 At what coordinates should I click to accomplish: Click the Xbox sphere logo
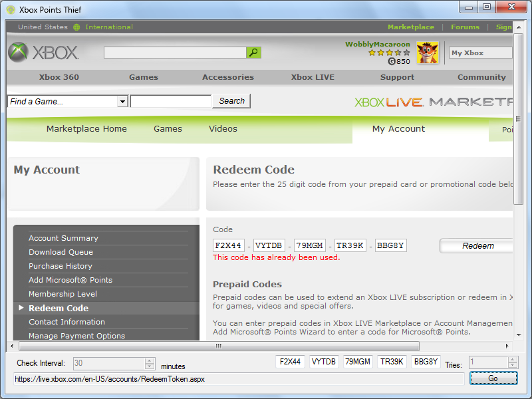pos(18,53)
